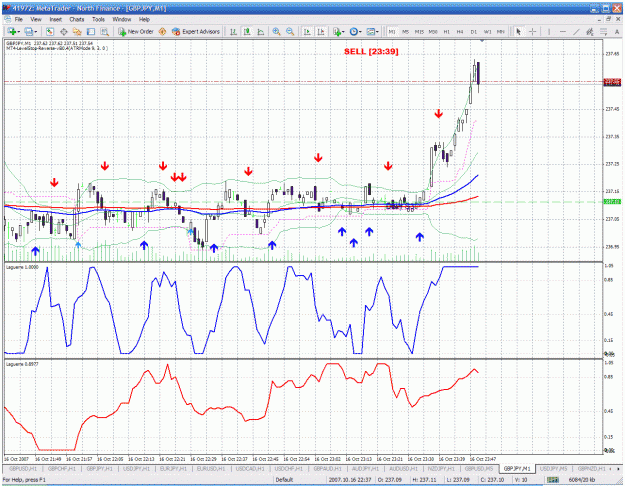
Task: Select the W1 timeframe button
Action: pyautogui.click(x=487, y=31)
